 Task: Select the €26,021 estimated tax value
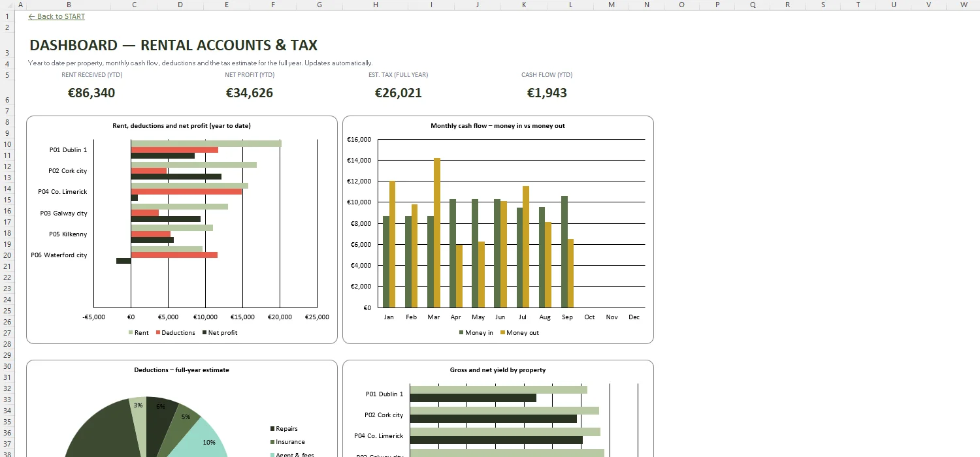click(x=399, y=93)
